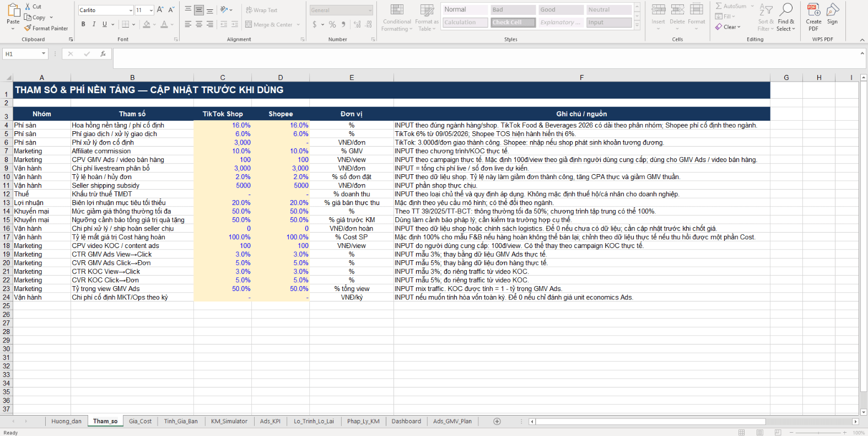Screen dimensions: 868x436
Task: Open the KM_Simulator sheet tab
Action: pyautogui.click(x=229, y=421)
